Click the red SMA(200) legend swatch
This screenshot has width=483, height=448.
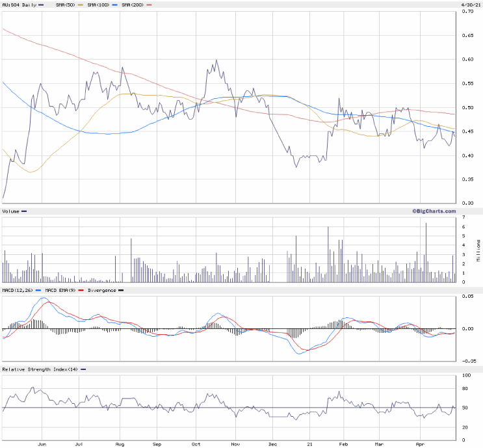[x=149, y=5]
